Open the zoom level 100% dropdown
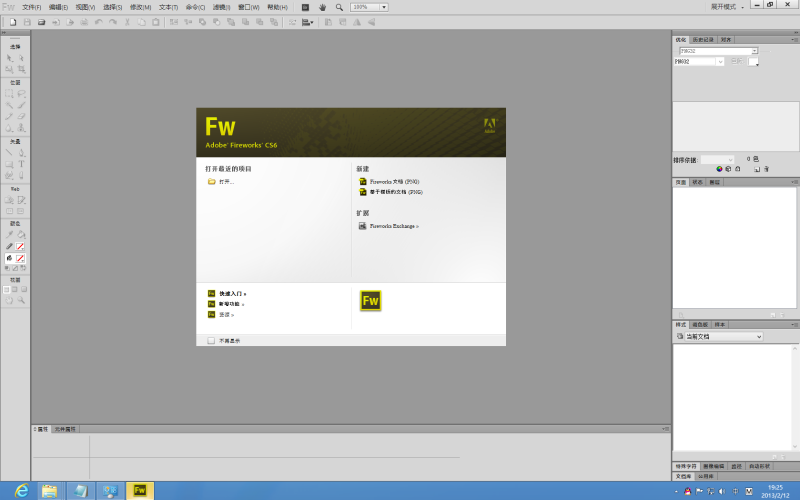Image resolution: width=800 pixels, height=500 pixels. [384, 7]
